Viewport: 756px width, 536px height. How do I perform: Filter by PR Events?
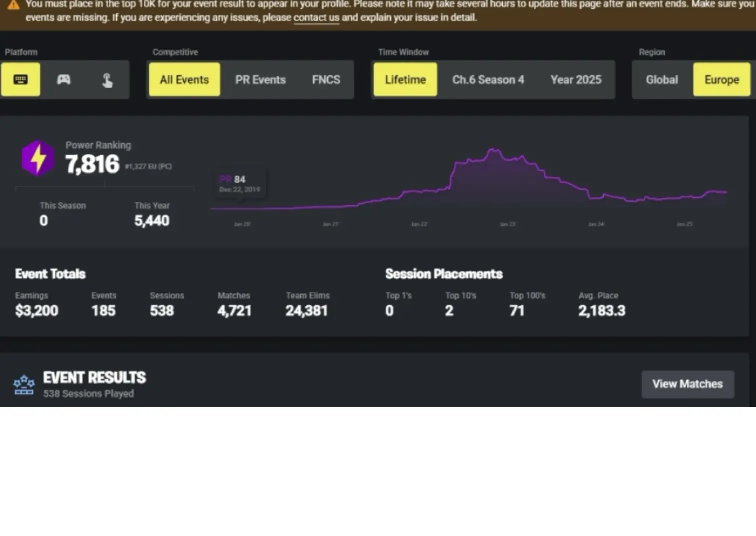tap(260, 80)
